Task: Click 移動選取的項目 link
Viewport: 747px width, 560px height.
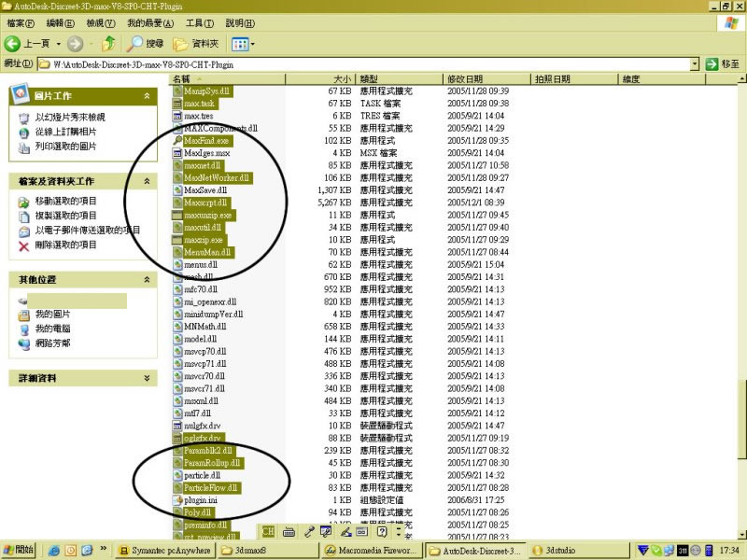Action: point(65,201)
